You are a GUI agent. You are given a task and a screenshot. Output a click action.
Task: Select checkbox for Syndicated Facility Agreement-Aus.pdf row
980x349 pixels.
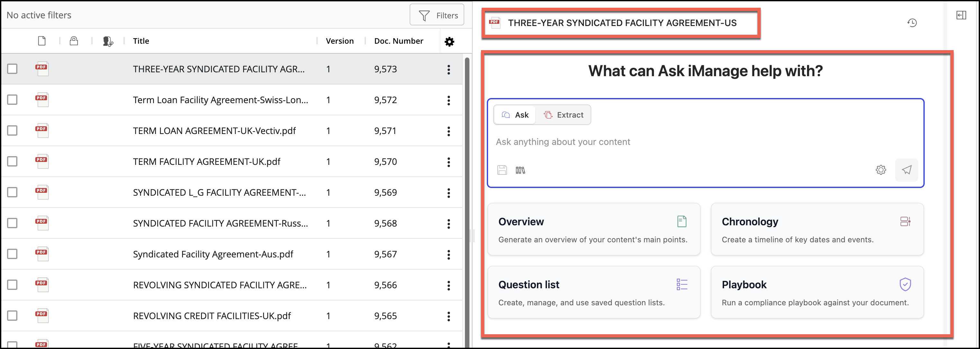tap(13, 254)
